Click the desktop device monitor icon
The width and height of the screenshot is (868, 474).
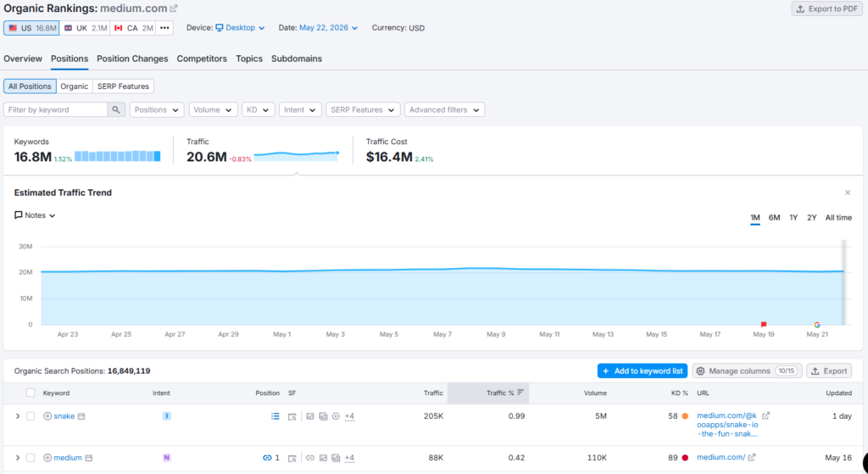220,28
